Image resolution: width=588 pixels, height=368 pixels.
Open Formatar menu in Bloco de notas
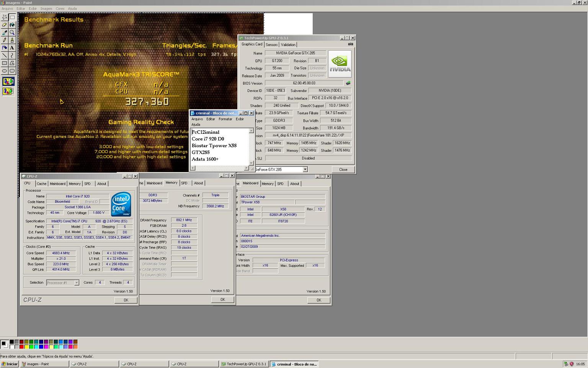click(225, 119)
